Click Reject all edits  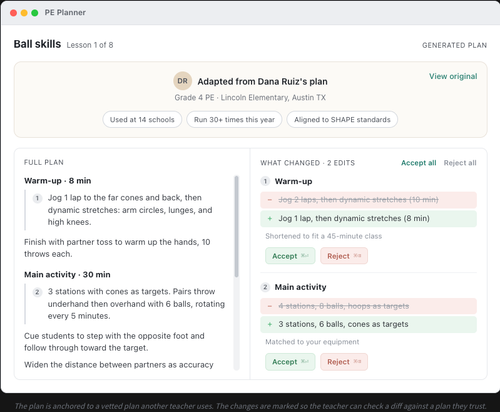460,163
